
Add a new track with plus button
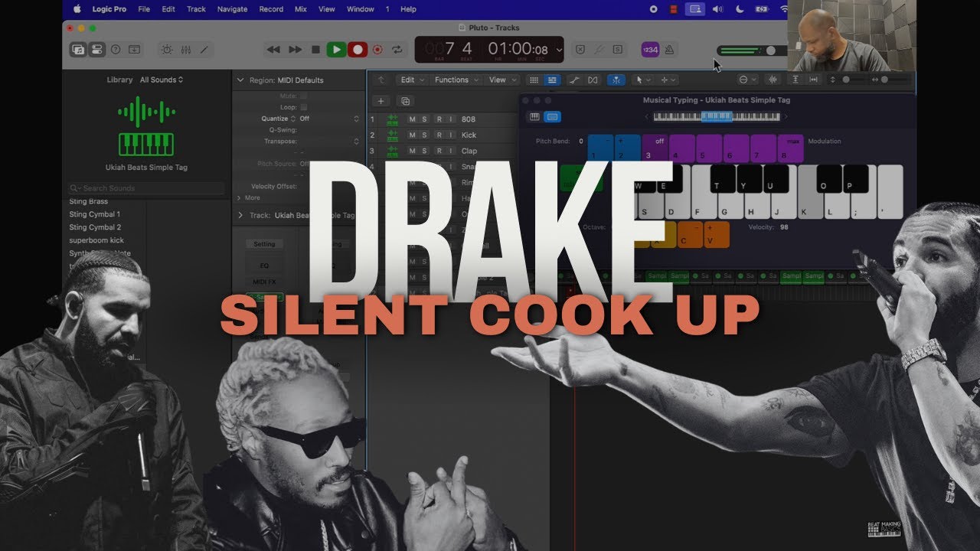click(x=381, y=101)
